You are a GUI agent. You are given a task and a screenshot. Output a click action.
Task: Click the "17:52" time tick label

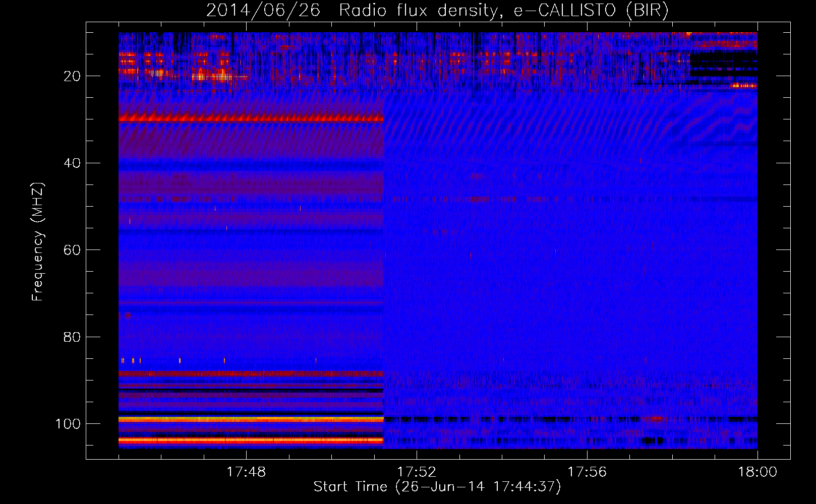[x=417, y=472]
